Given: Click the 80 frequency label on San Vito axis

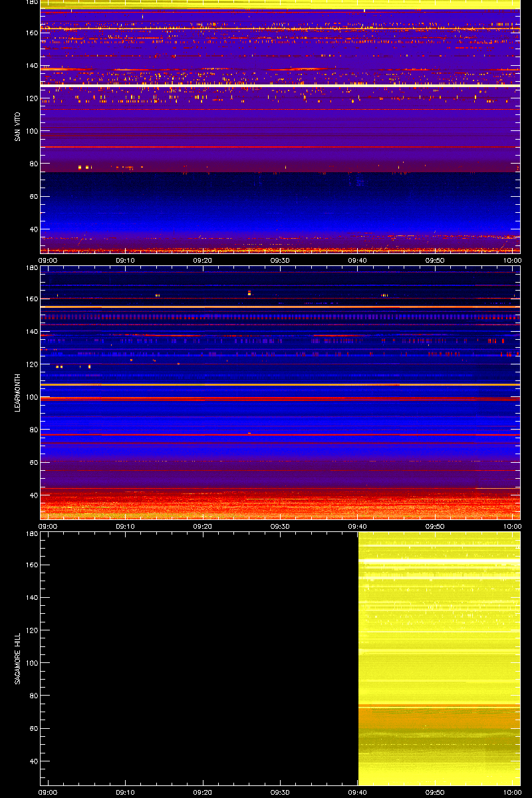Looking at the screenshot, I should [33, 164].
